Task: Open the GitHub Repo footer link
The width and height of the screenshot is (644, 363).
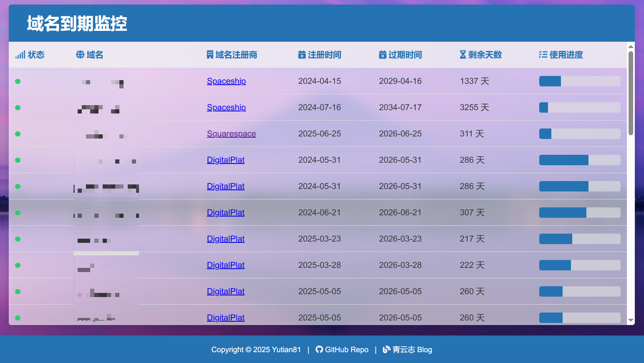Action: (x=346, y=350)
